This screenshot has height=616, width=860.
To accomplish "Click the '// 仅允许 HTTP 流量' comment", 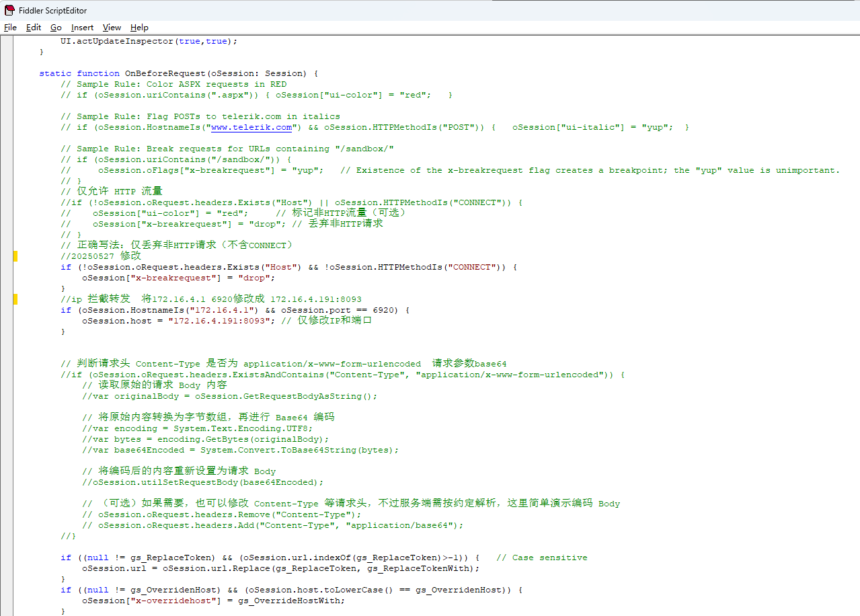I will pos(112,192).
